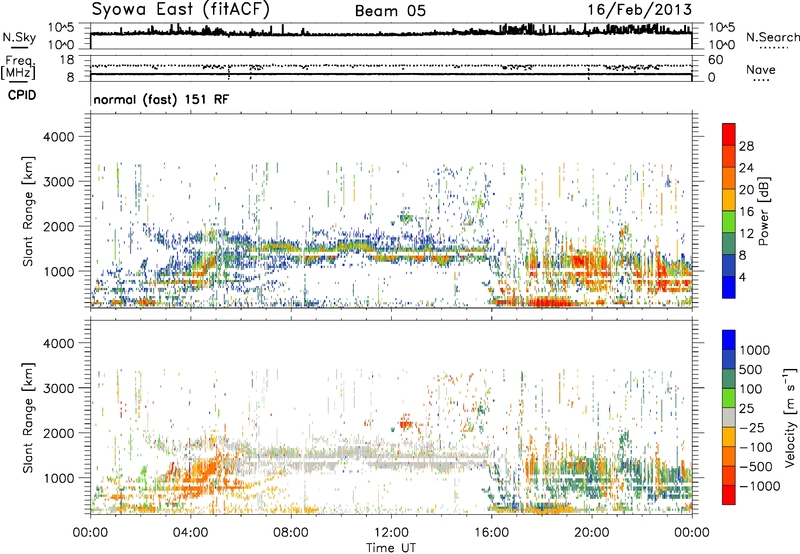
Task: Click the velocity panel's 'Slant Range [km]' label
Action: click(28, 417)
